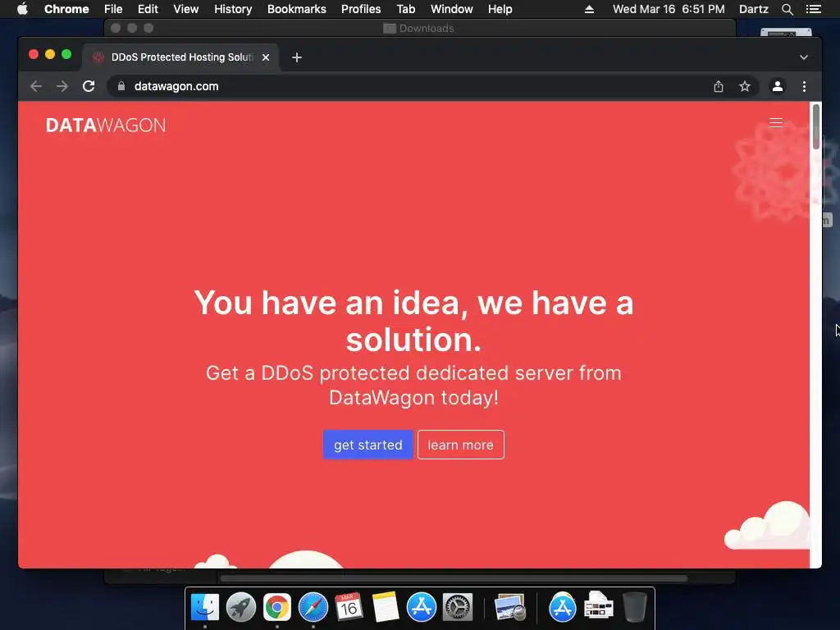Image resolution: width=840 pixels, height=630 pixels.
Task: Open Spotlight search magnifier
Action: click(x=787, y=9)
